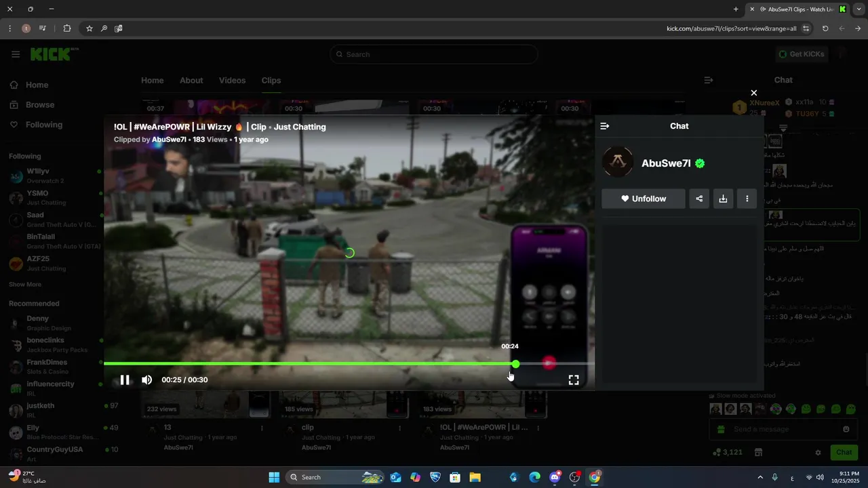Open Microsoft Edge from taskbar

pos(534,477)
